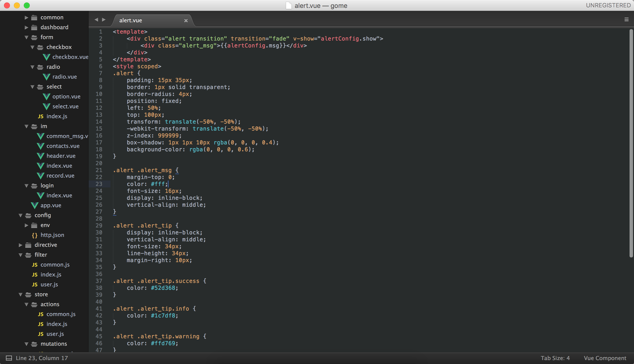The width and height of the screenshot is (634, 364).
Task: Expand the directive folder
Action: point(21,245)
